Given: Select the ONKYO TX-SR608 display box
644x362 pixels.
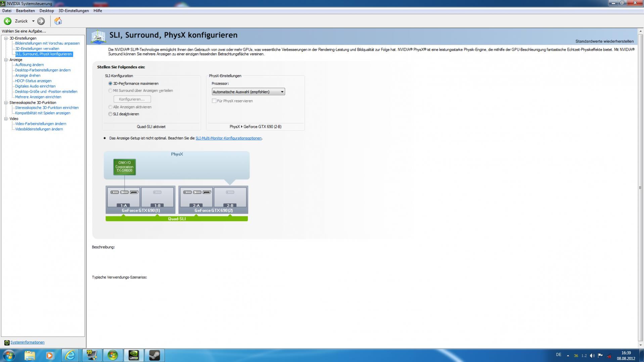Looking at the screenshot, I should (125, 167).
